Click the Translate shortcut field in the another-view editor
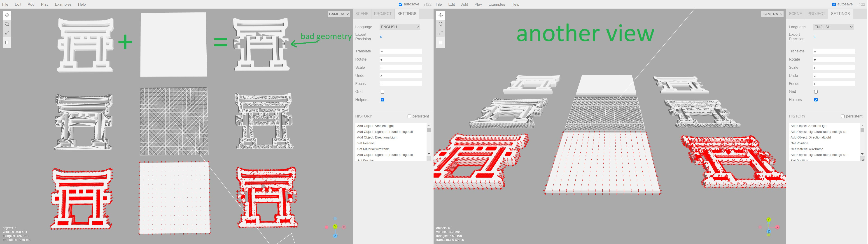Screen dimensions: 868x244 point(834,51)
